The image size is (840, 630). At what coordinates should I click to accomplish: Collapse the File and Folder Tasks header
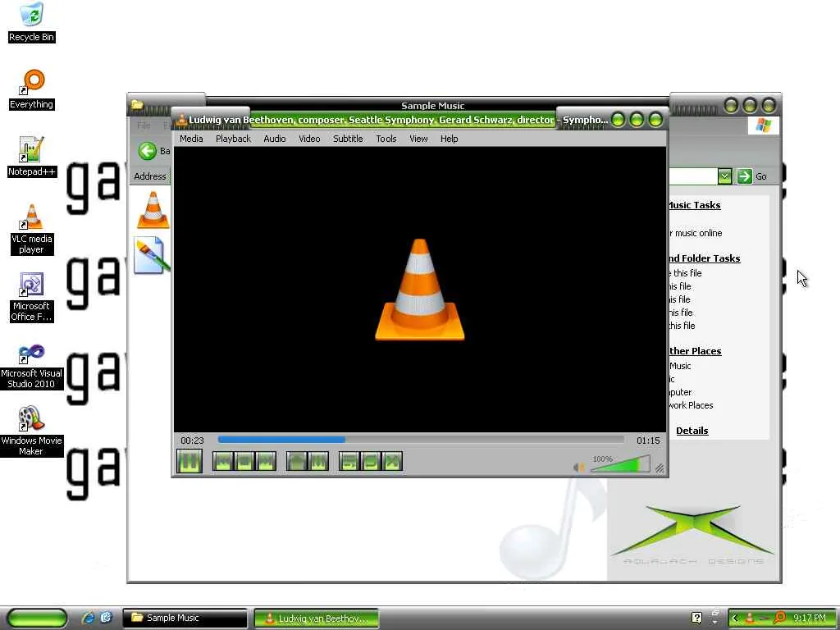click(x=704, y=258)
